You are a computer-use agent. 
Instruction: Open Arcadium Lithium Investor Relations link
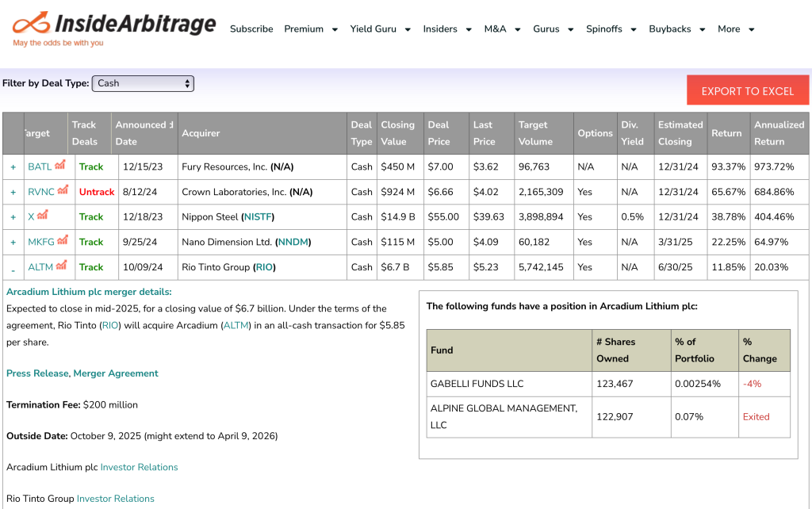click(139, 467)
